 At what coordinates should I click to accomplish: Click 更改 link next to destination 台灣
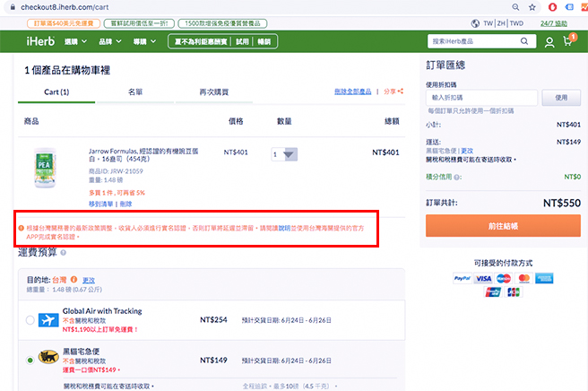(89, 281)
